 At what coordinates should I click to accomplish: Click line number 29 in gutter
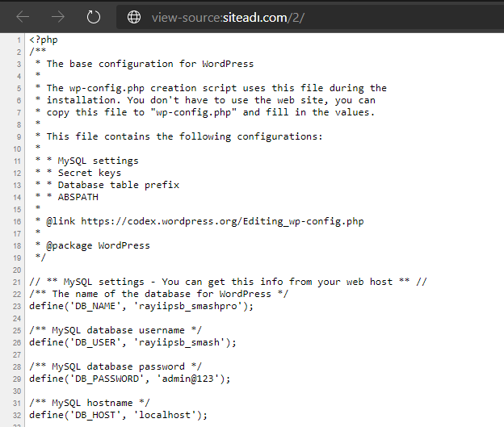(x=17, y=379)
